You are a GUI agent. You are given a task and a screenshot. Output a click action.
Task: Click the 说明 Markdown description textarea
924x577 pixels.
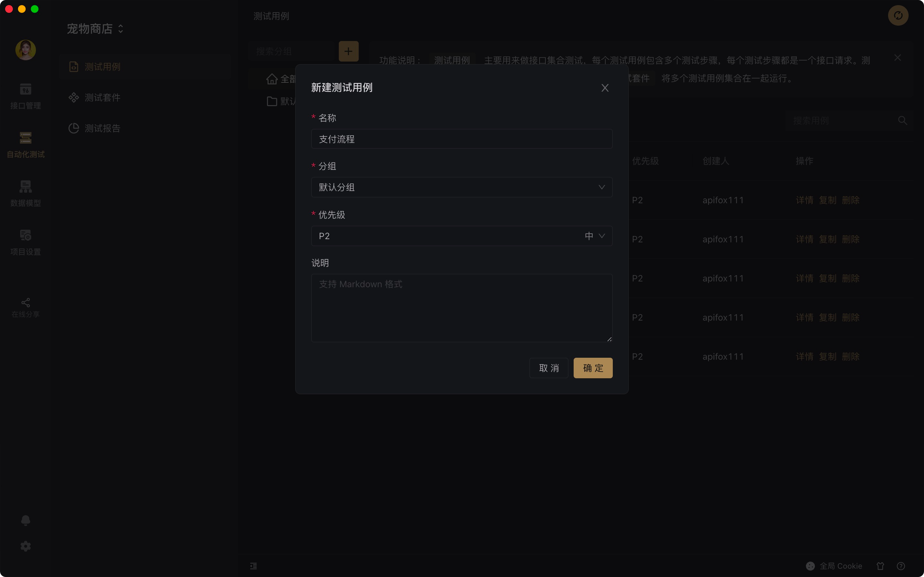point(462,308)
